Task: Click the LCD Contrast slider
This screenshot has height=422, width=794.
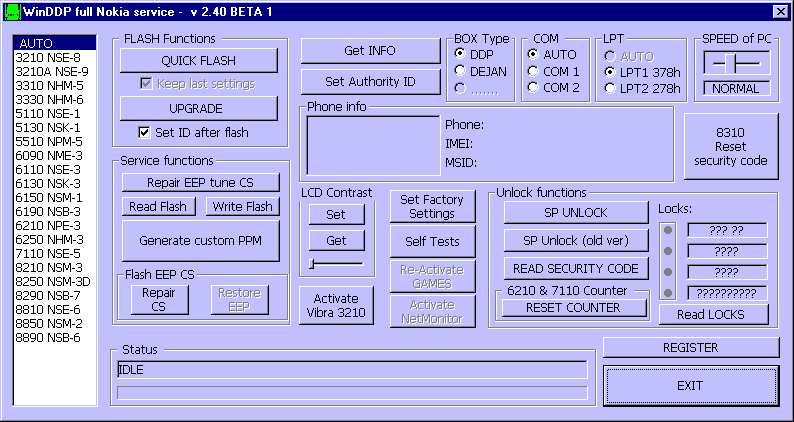Action: coord(337,263)
